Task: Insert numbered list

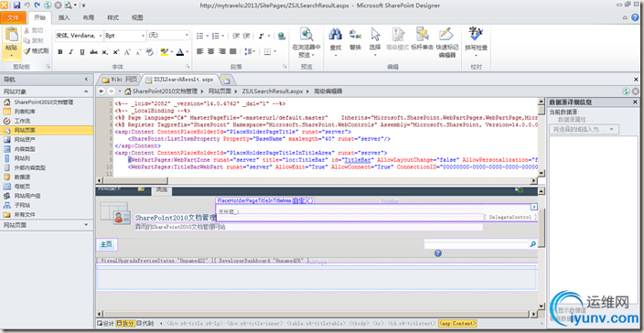Action: click(x=217, y=36)
